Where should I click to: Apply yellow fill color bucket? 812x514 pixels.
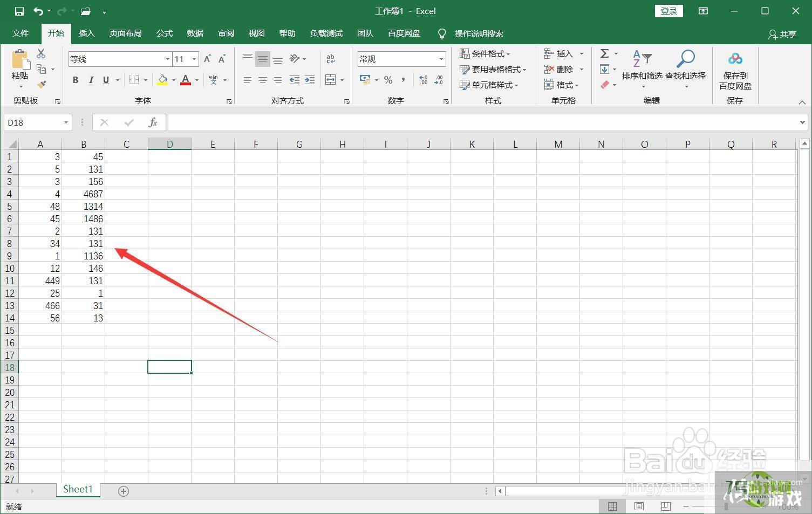coord(162,80)
